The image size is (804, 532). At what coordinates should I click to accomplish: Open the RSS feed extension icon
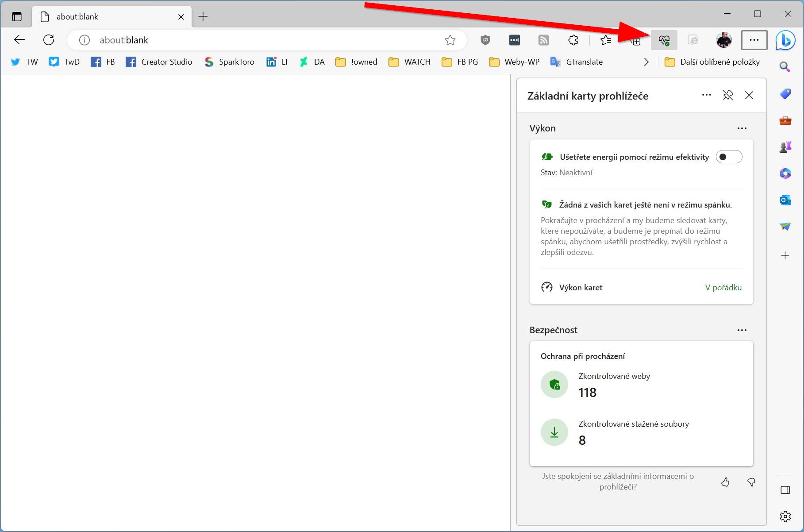point(544,40)
